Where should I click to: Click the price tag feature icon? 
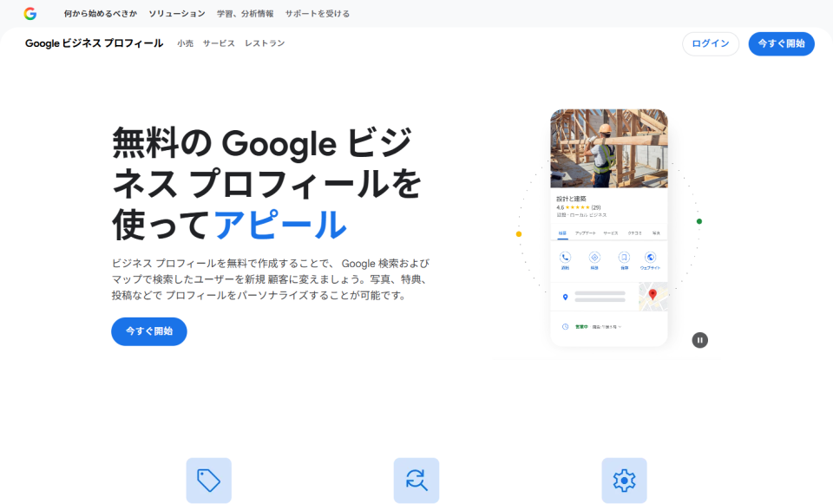pos(208,480)
